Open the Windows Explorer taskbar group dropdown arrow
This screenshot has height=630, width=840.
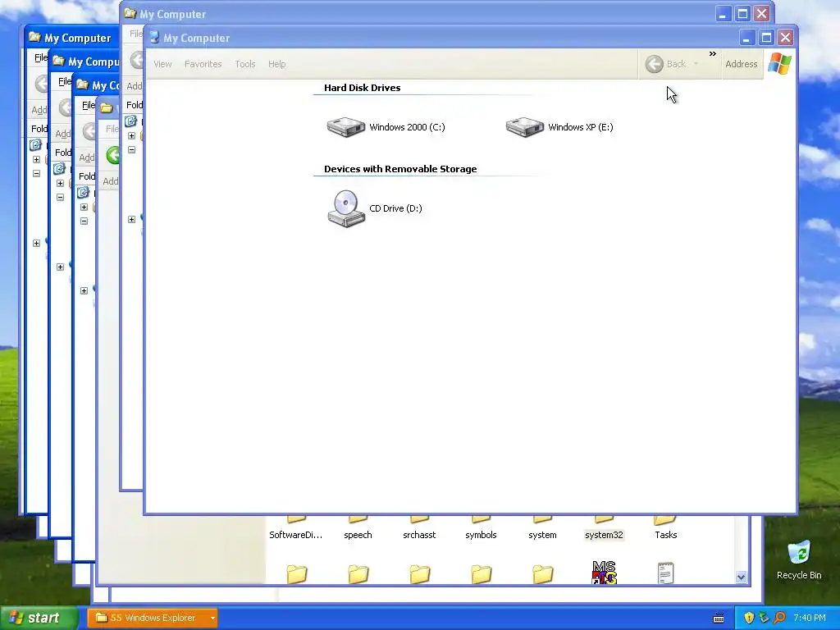(x=212, y=618)
